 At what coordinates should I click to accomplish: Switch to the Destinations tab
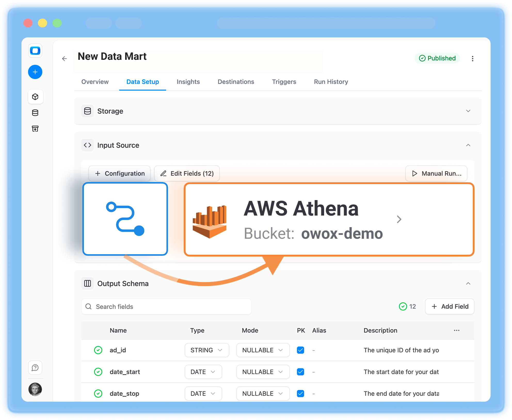pyautogui.click(x=236, y=82)
